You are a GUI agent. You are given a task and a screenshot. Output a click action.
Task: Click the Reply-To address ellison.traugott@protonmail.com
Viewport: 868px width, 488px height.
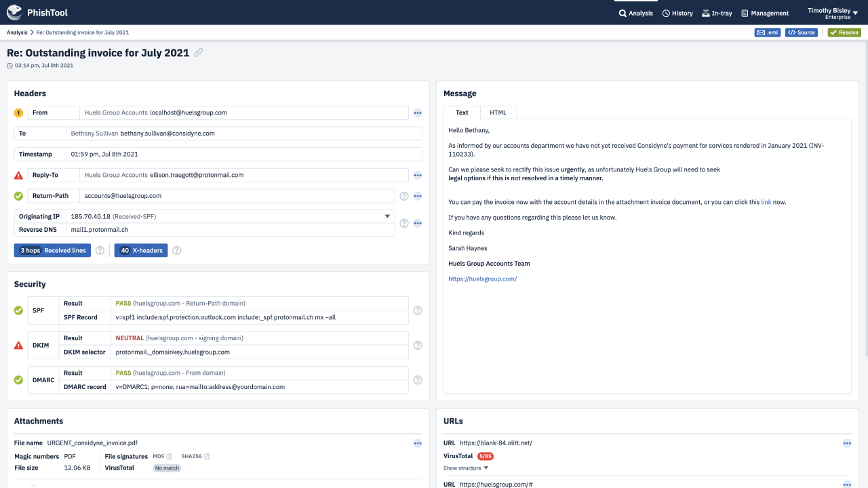pos(197,175)
